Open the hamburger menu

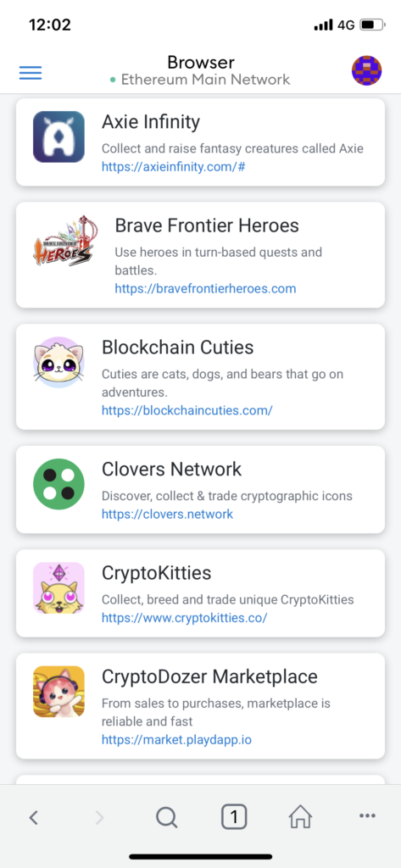point(31,73)
